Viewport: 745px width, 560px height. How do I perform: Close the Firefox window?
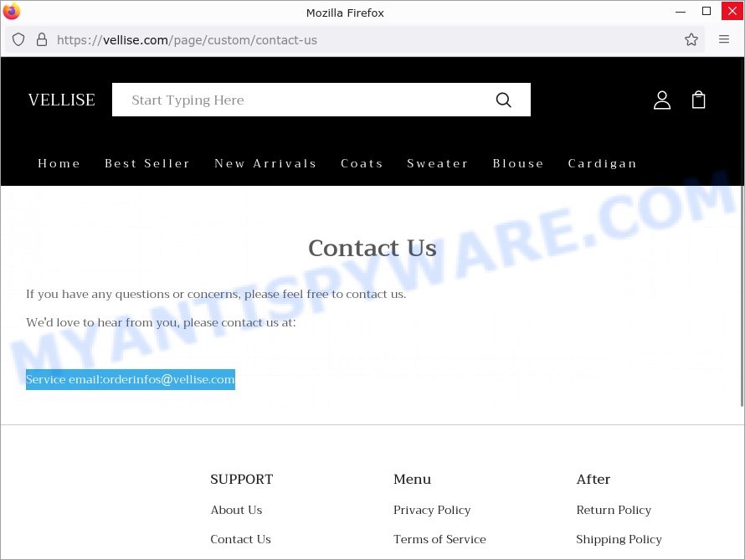click(x=732, y=11)
